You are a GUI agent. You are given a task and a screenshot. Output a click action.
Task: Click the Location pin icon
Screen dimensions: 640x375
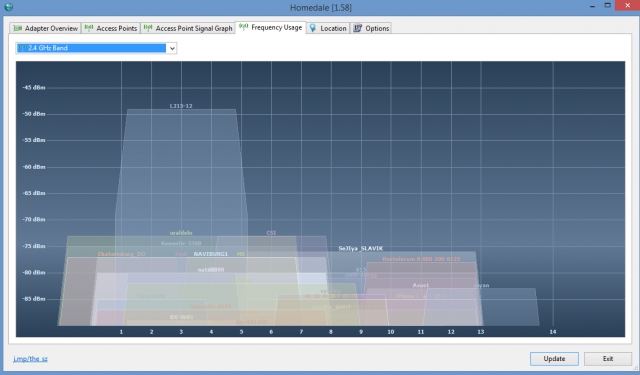point(313,28)
